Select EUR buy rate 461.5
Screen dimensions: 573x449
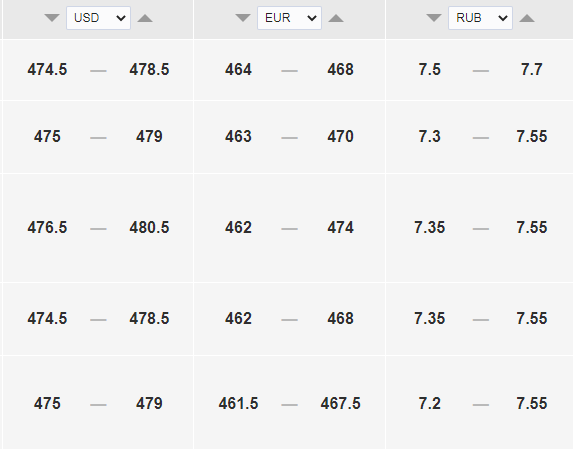(238, 404)
